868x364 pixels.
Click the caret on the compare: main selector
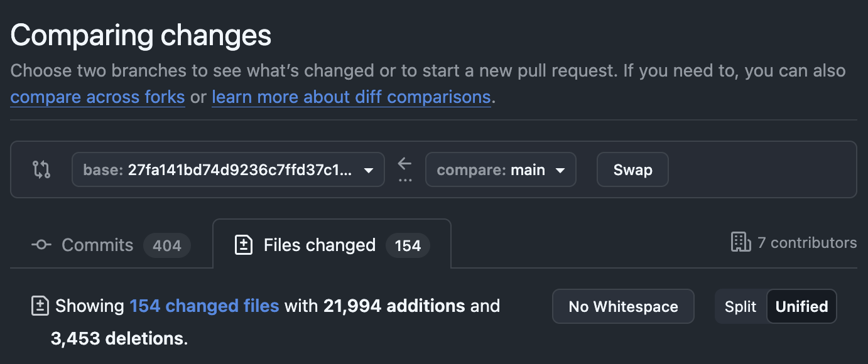560,169
